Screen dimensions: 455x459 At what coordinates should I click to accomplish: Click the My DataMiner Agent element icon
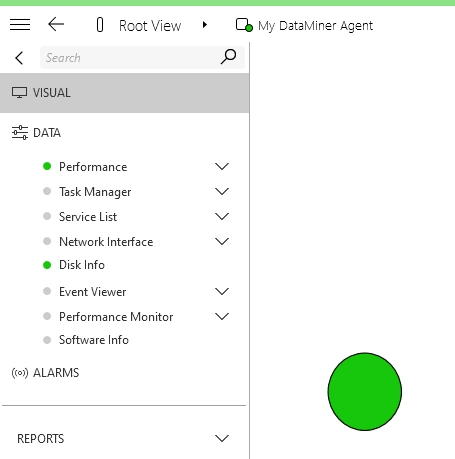click(x=244, y=25)
